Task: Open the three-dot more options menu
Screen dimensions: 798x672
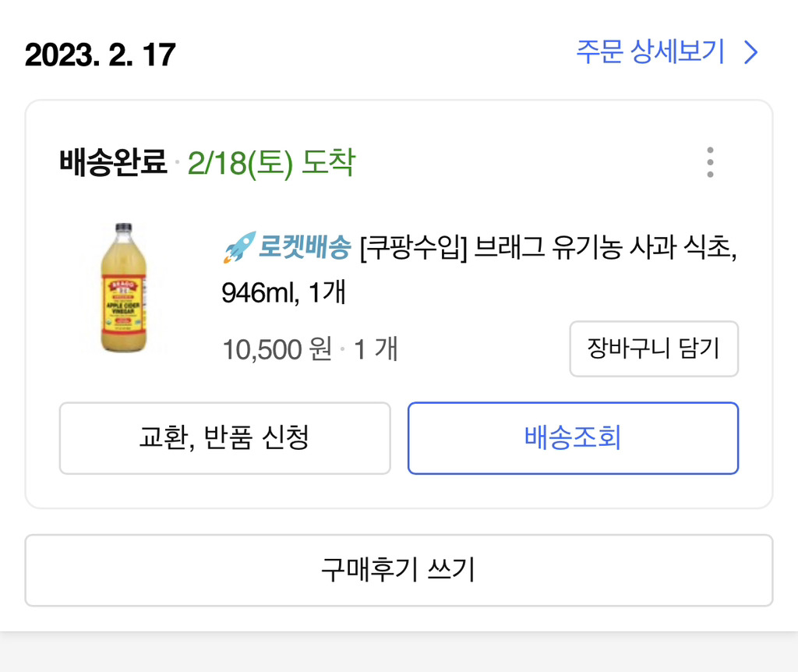Action: (x=709, y=162)
